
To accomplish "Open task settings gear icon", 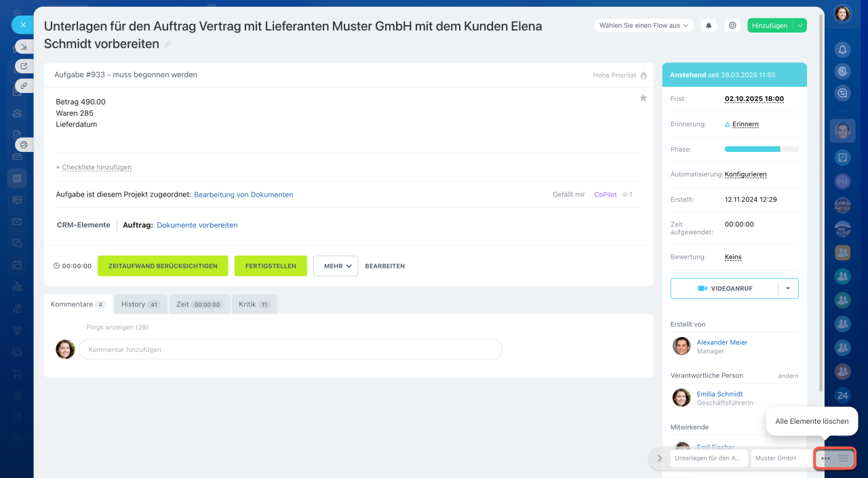I will [732, 25].
